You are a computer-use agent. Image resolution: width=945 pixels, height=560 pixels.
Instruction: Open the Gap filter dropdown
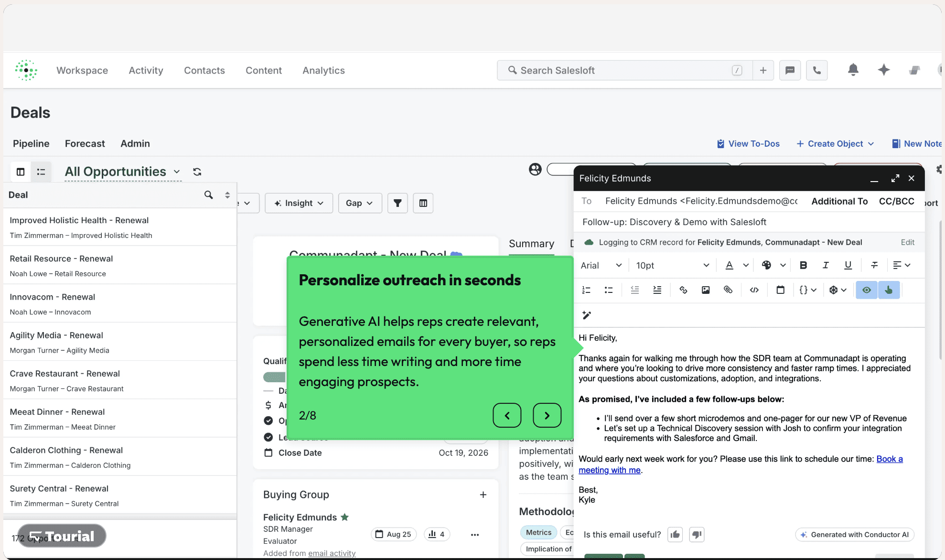(x=359, y=203)
